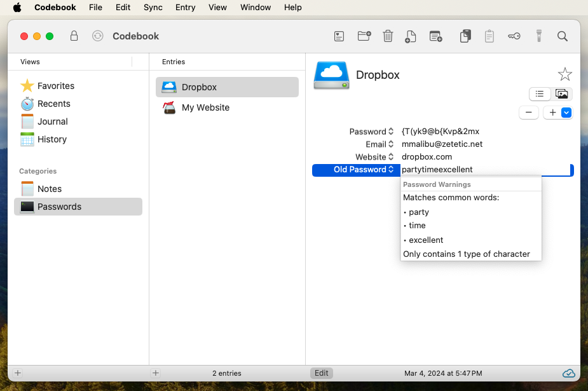
Task: Open the File menu
Action: 95,8
